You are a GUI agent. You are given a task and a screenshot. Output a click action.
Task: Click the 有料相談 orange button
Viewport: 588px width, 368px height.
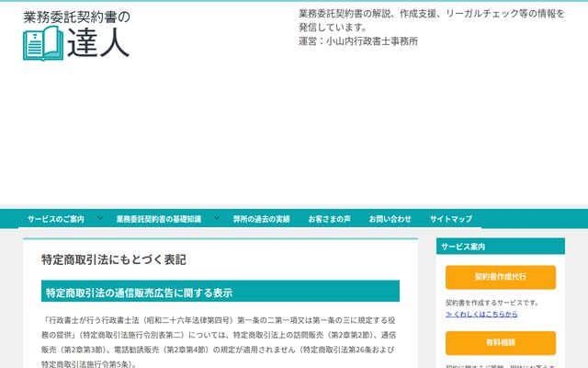click(x=501, y=343)
